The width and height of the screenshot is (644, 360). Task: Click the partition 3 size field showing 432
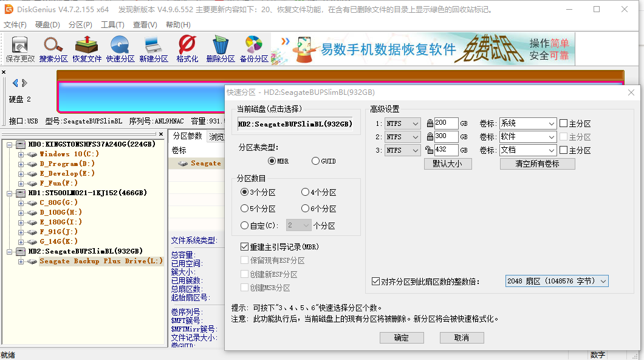pos(446,150)
